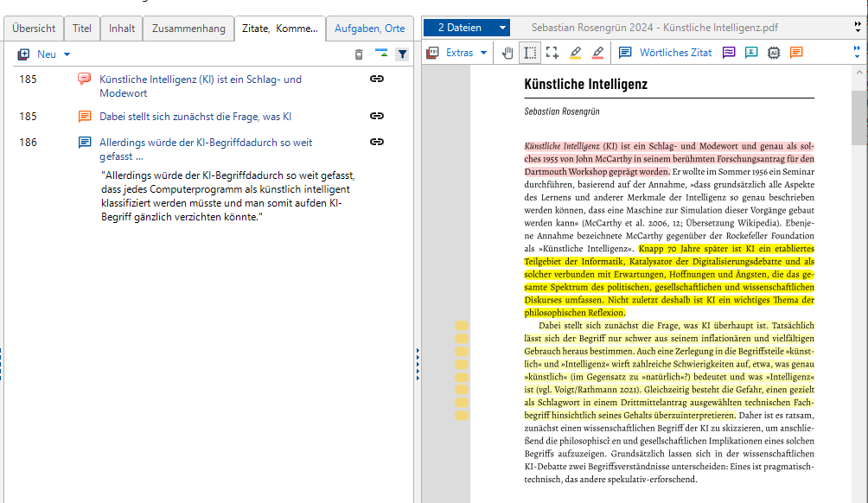Open the Aufgaben, Orte tab
This screenshot has height=503, width=868.
[x=370, y=29]
